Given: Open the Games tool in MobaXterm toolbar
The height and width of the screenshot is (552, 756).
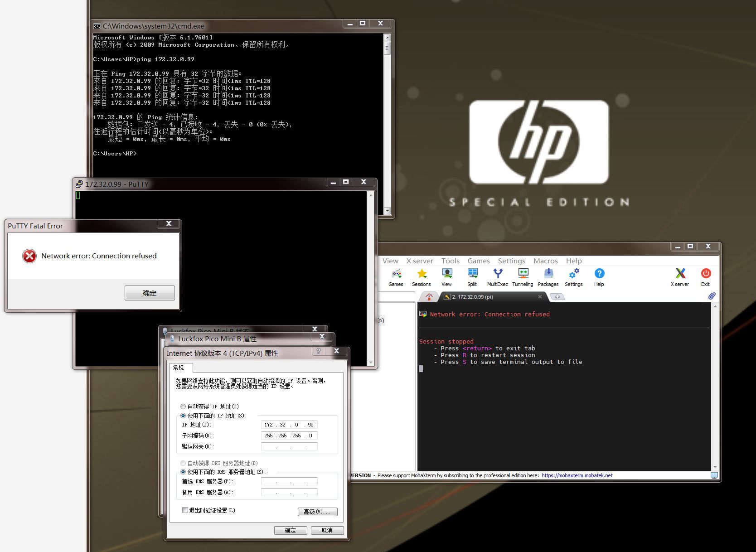Looking at the screenshot, I should pyautogui.click(x=396, y=277).
